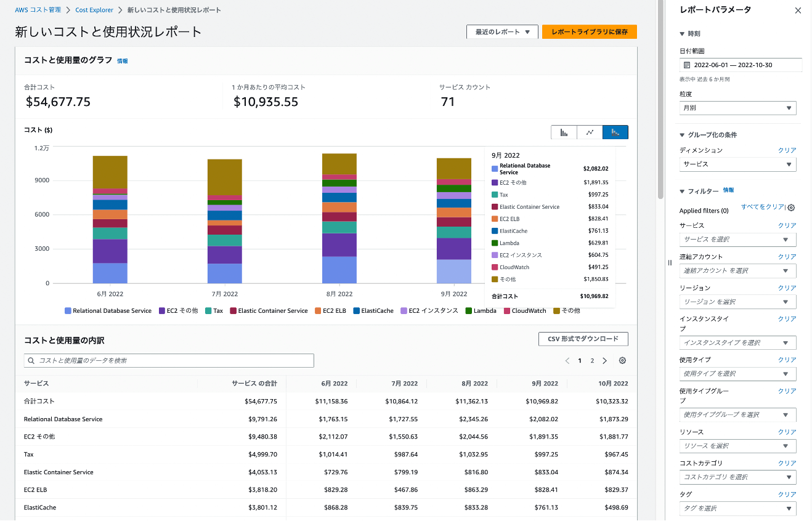Collapse the 時刻 section
The height and width of the screenshot is (521, 812).
[682, 34]
